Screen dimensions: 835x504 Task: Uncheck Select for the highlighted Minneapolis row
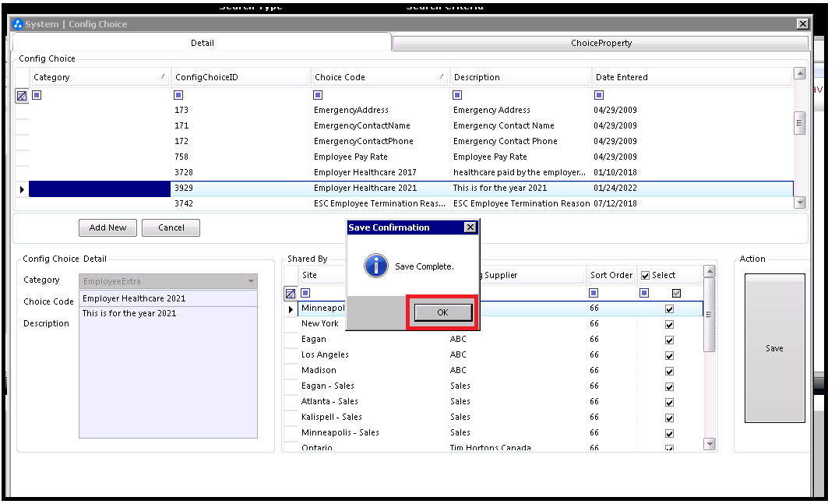coord(669,309)
